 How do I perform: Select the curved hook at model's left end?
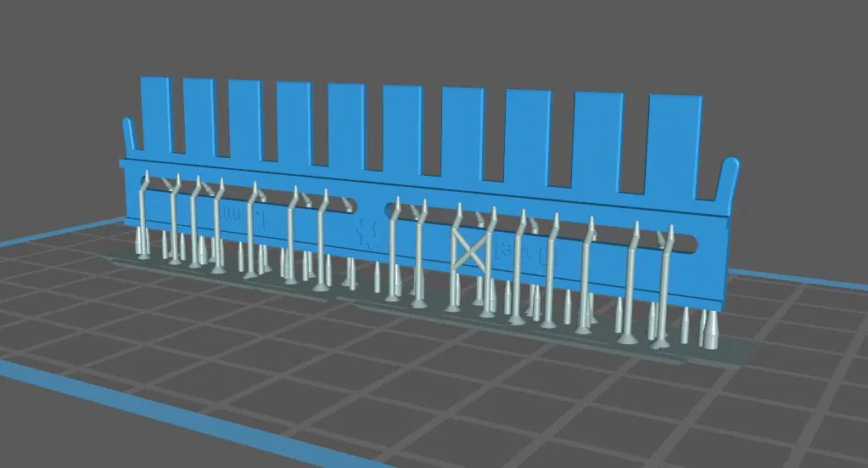click(129, 133)
